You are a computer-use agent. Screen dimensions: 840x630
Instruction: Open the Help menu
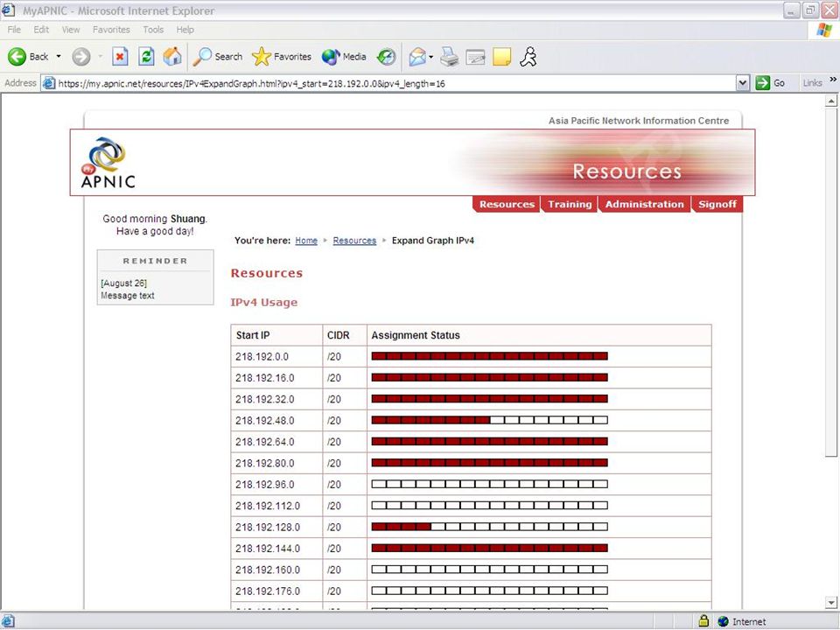tap(185, 30)
